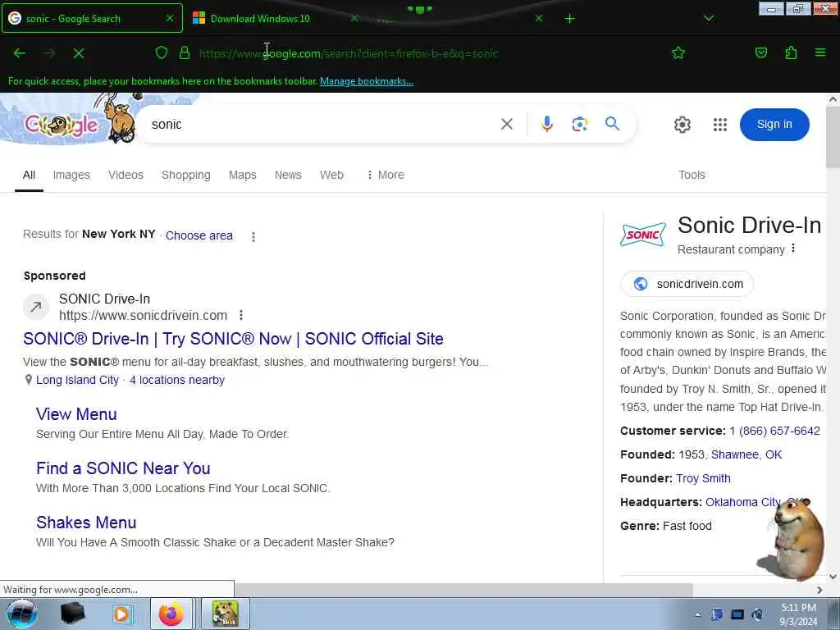
Task: Open options dots next to Choose area
Action: pos(253,236)
